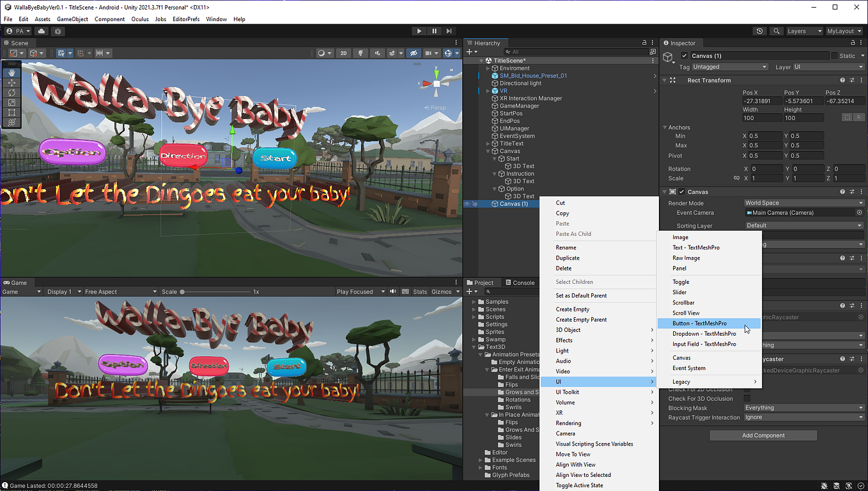Toggle 2D mode in the Scene view

point(343,53)
